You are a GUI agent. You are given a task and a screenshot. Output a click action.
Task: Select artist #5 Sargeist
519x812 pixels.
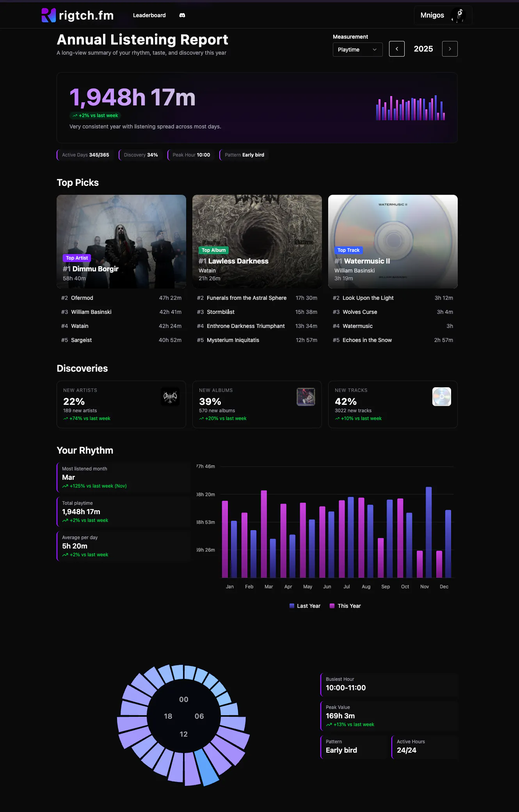121,340
